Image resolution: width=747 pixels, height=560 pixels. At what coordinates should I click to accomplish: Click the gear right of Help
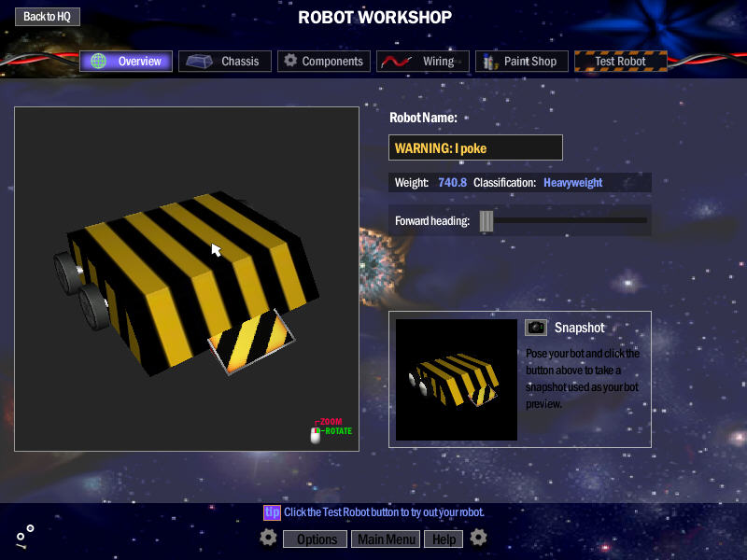[478, 538]
